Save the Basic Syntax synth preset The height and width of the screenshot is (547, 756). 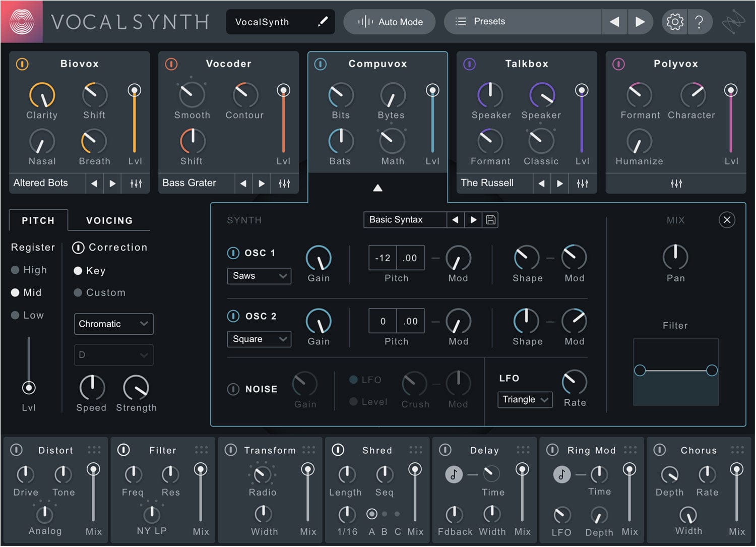pyautogui.click(x=490, y=220)
